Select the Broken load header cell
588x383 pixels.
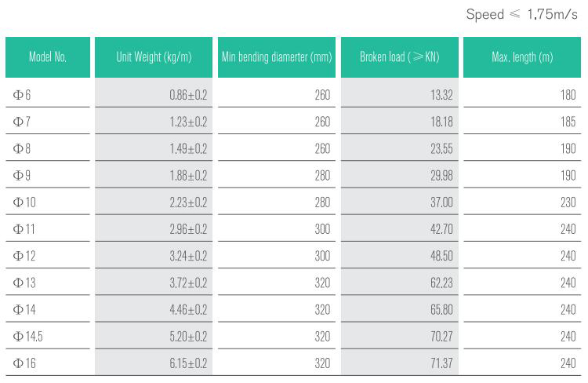click(x=399, y=57)
